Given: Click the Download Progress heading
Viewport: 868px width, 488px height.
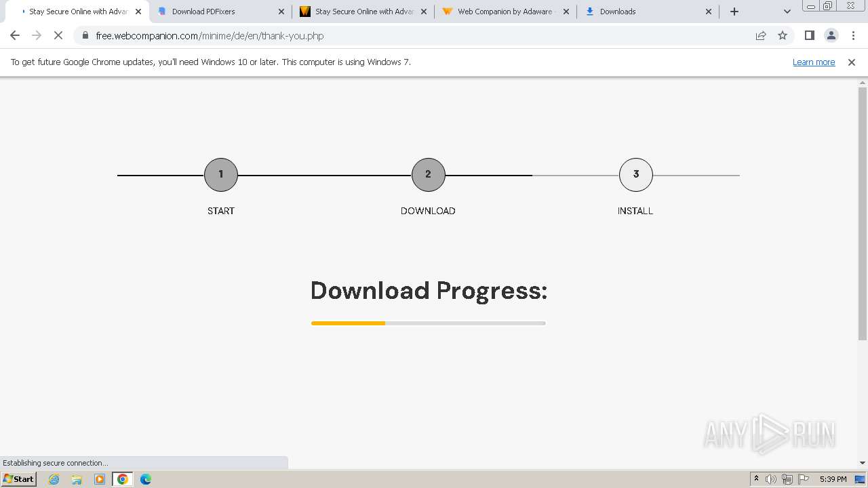Looking at the screenshot, I should pos(429,291).
